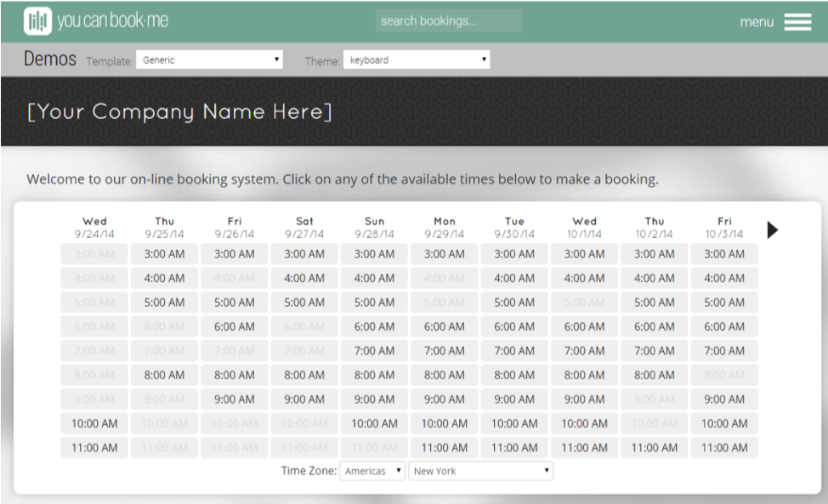
Task: Click the YouCanBook.me logo icon
Action: tap(37, 21)
